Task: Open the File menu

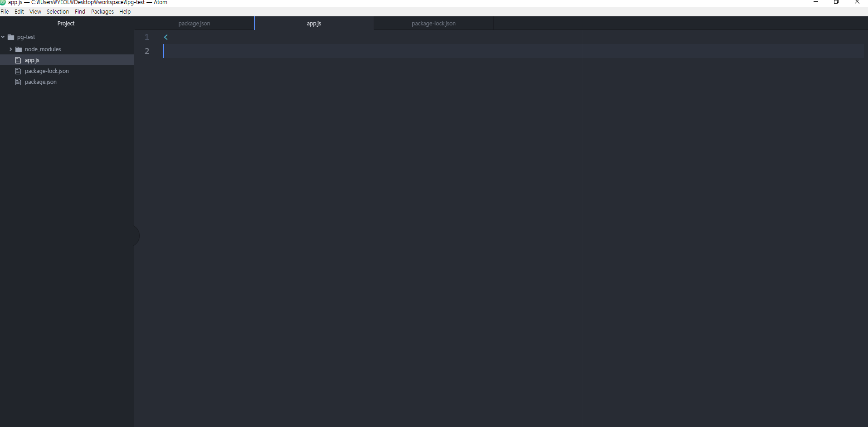Action: click(5, 12)
